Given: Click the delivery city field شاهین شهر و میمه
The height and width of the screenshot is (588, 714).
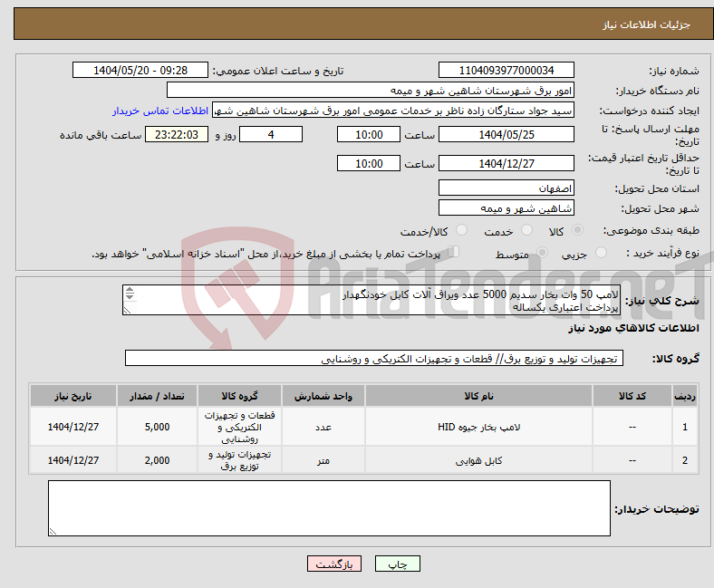Looking at the screenshot, I should [506, 208].
